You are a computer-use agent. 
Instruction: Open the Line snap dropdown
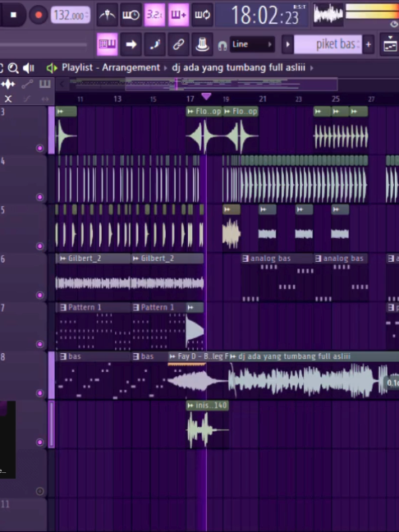[x=252, y=44]
